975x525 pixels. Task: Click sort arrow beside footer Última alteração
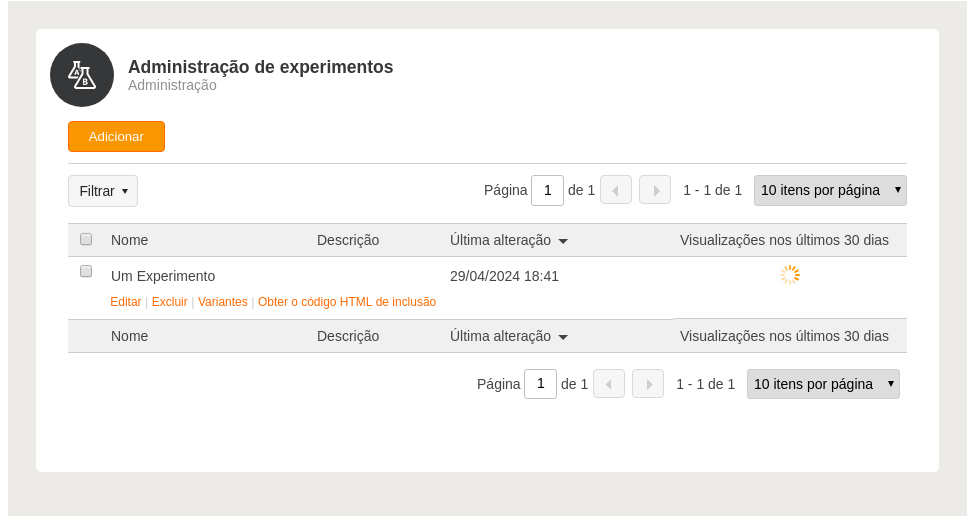(563, 337)
